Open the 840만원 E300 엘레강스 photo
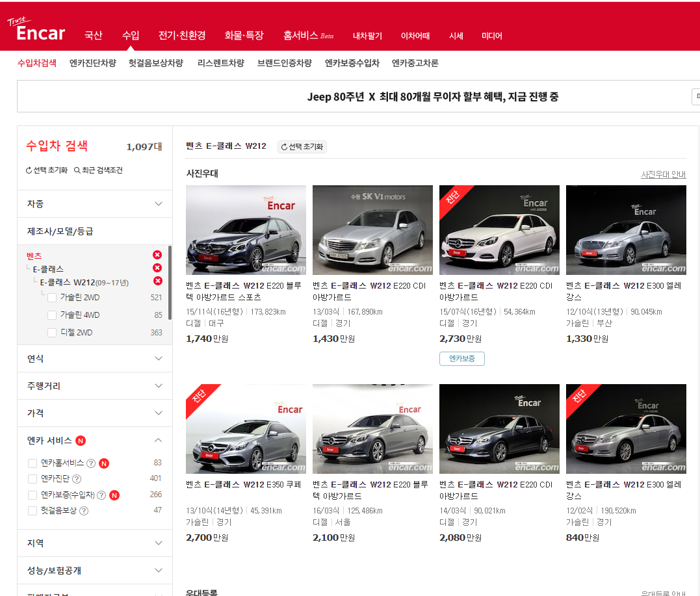 click(x=627, y=429)
